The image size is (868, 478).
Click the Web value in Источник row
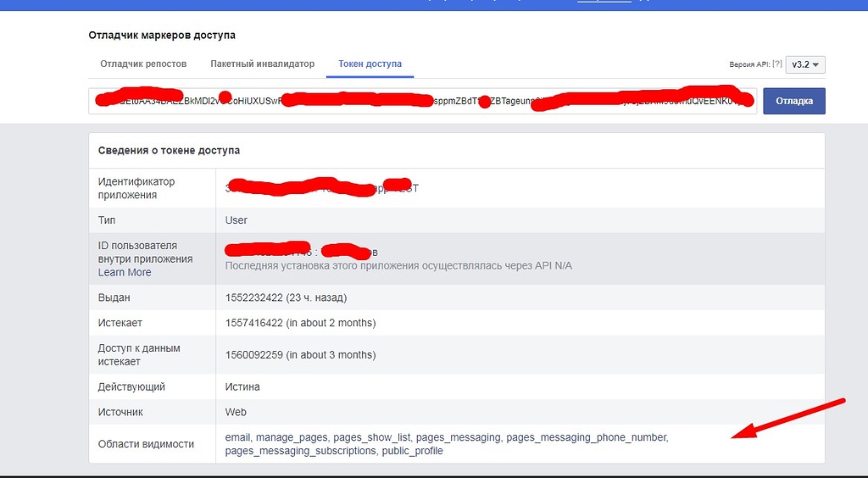pos(236,412)
